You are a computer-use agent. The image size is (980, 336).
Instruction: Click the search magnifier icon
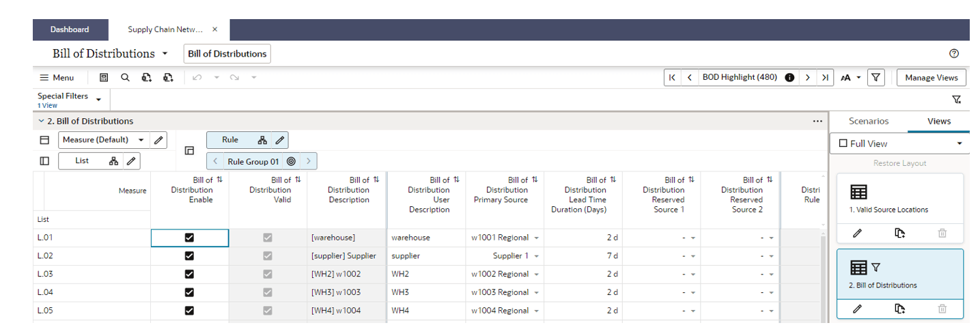point(125,78)
